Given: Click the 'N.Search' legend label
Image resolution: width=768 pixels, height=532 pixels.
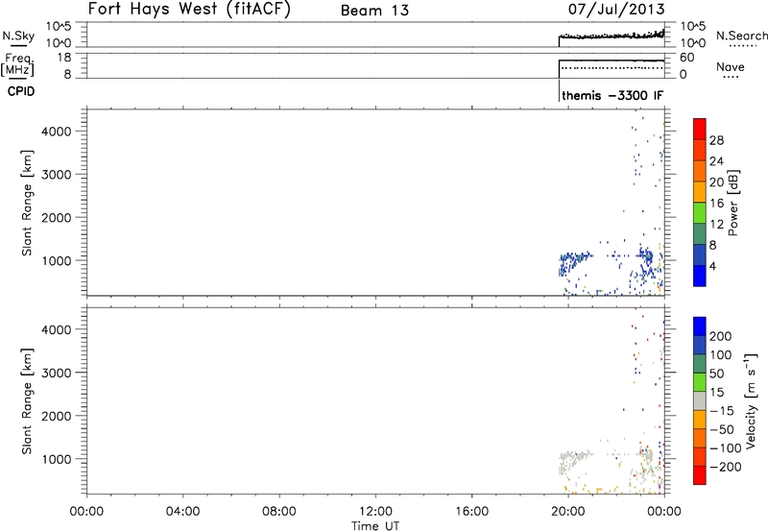Looking at the screenshot, I should point(741,36).
